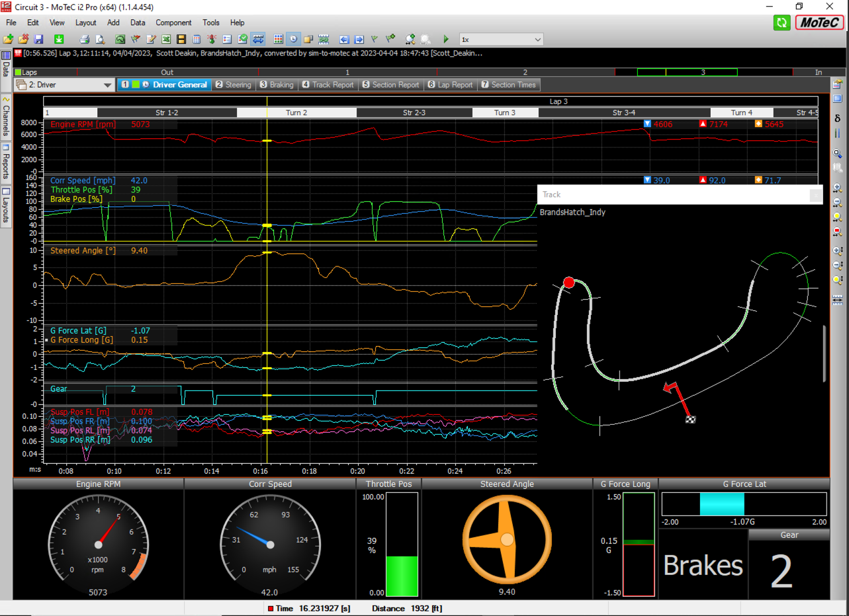
Task: Open the Section Report tab
Action: point(390,85)
